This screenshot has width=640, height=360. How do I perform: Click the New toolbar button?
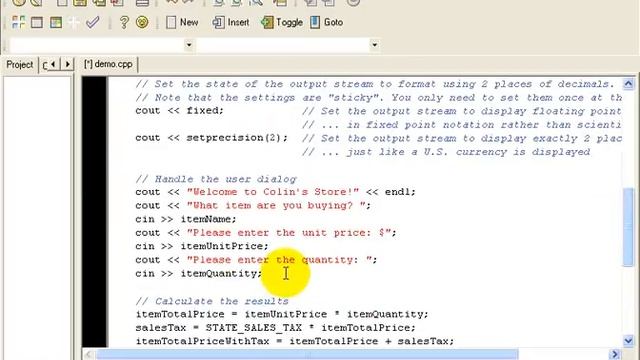pyautogui.click(x=182, y=22)
